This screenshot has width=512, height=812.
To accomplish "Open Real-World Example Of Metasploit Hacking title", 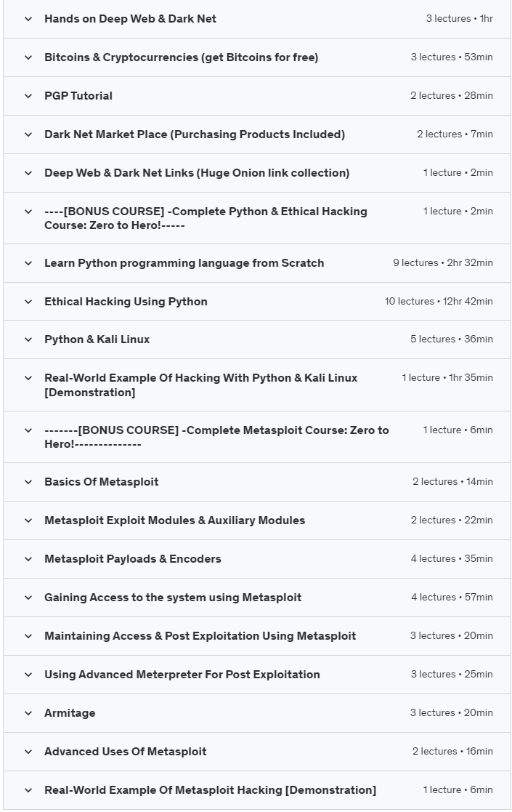I will click(211, 790).
